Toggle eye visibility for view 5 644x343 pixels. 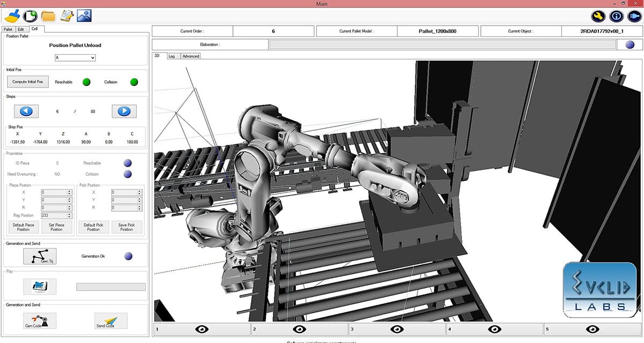click(x=592, y=329)
